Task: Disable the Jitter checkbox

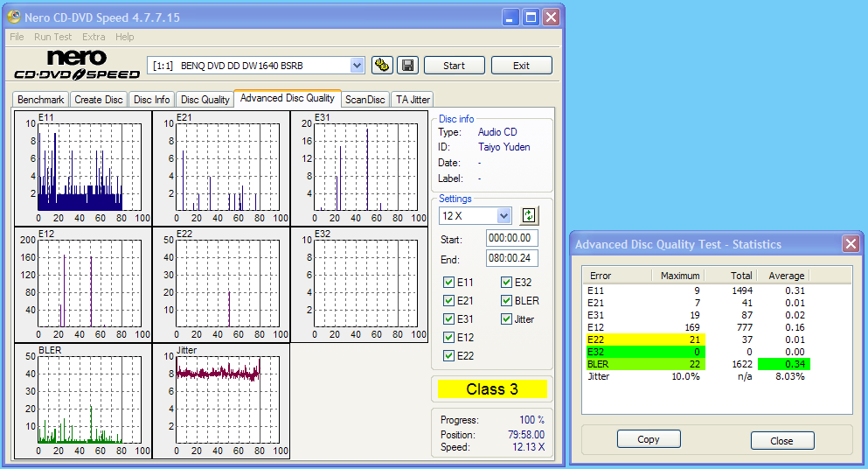Action: 507,319
